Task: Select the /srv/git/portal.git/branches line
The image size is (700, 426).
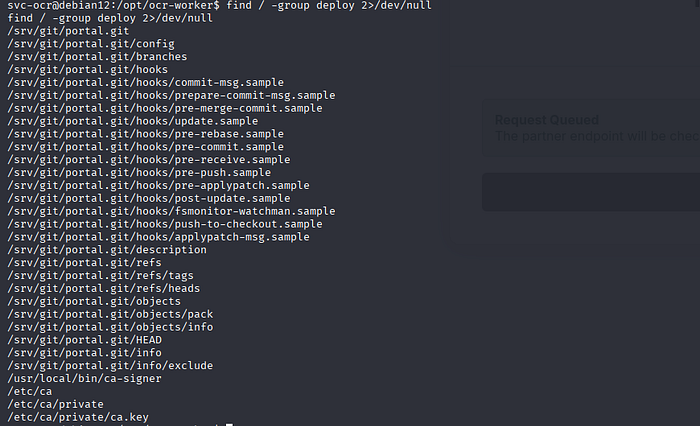Action: 82,57
